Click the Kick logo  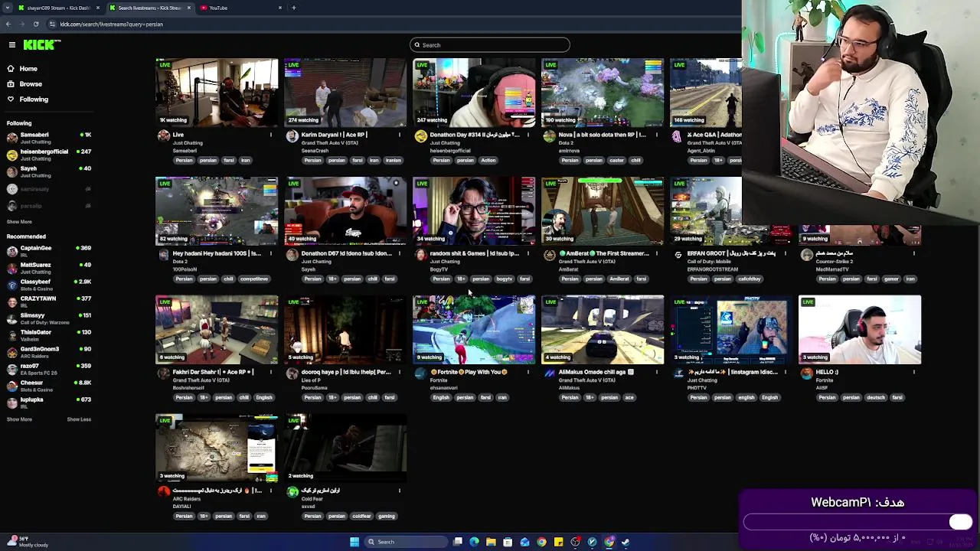pyautogui.click(x=41, y=45)
